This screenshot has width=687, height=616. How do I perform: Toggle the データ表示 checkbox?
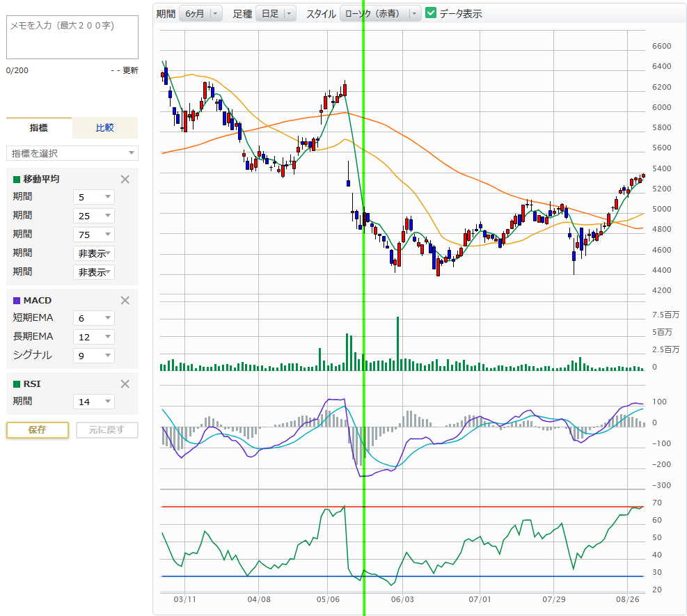tap(431, 13)
